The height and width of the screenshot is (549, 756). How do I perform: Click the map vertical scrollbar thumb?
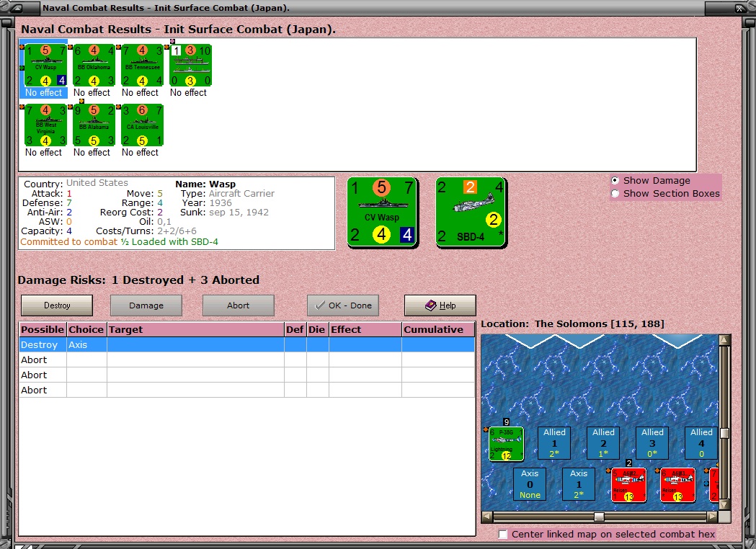point(724,433)
